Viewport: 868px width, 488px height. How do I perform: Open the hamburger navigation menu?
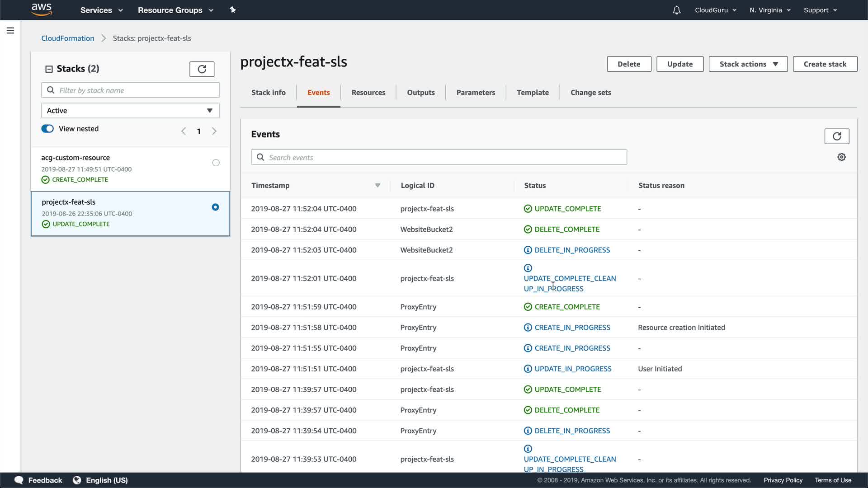click(x=10, y=31)
